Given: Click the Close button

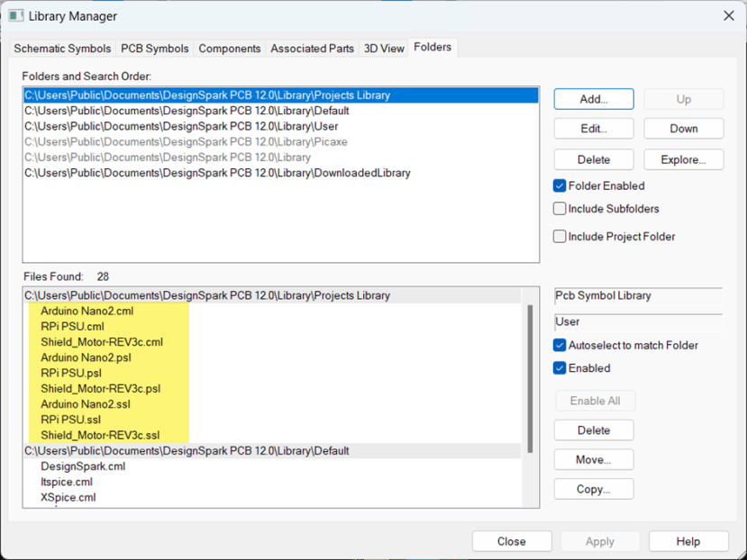Looking at the screenshot, I should pos(512,541).
